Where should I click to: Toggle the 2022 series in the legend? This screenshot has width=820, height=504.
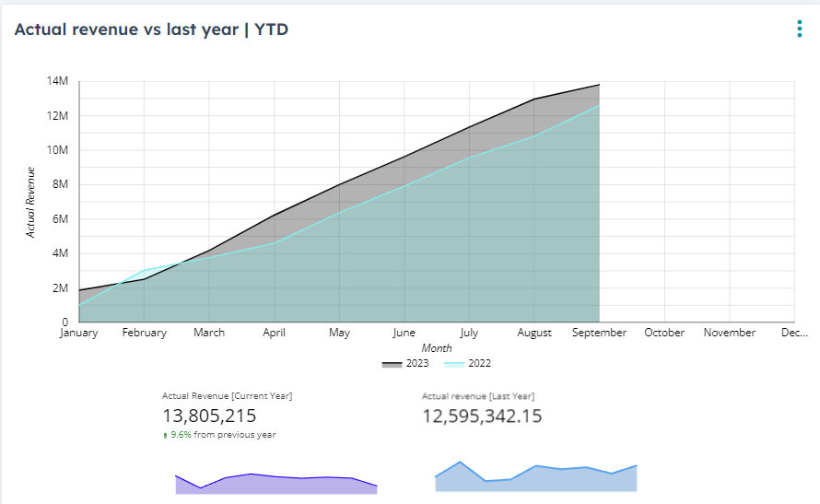click(x=467, y=363)
